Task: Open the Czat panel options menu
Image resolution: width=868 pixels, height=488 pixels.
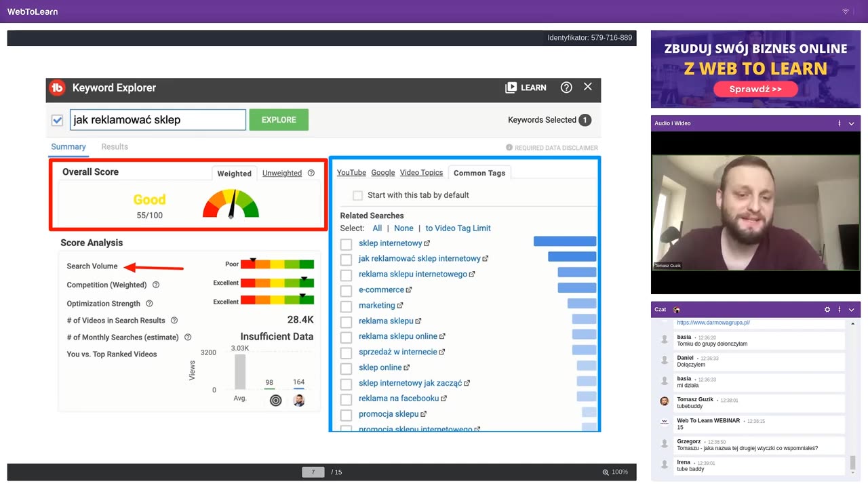Action: point(840,310)
